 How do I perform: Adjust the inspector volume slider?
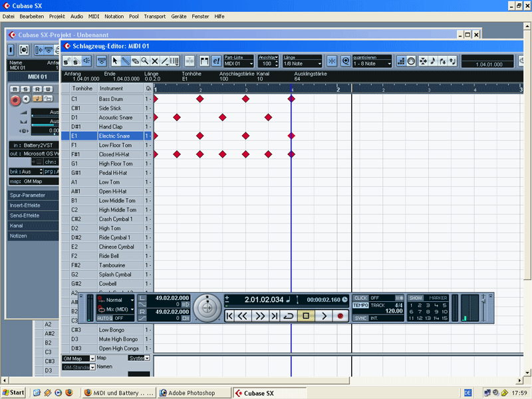pyautogui.click(x=45, y=115)
